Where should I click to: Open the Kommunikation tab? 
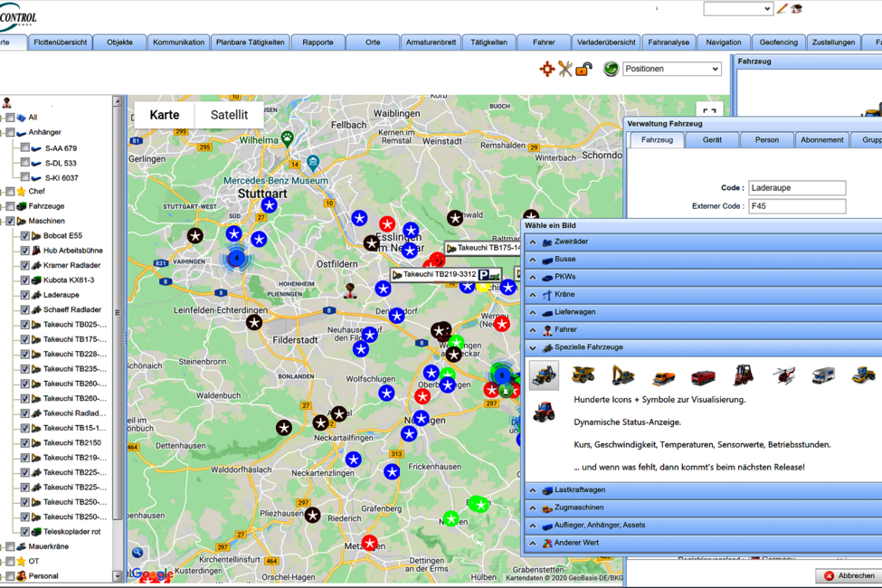click(x=178, y=43)
